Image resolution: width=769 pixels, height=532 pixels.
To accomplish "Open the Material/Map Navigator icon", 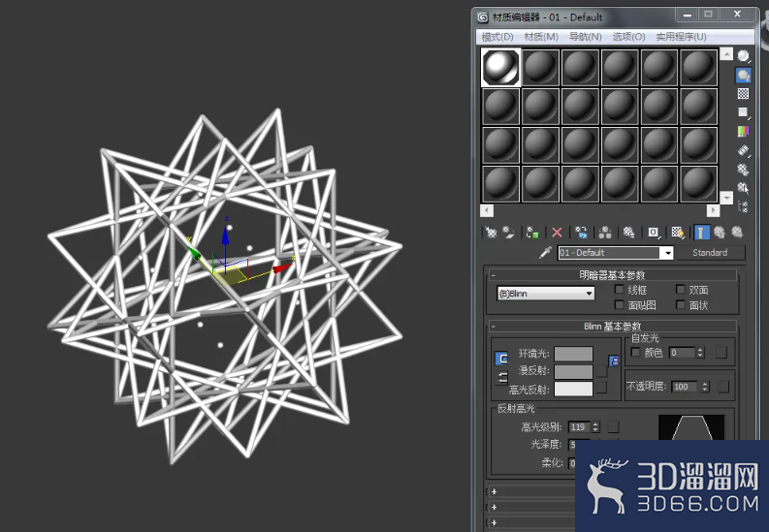I will (x=744, y=206).
